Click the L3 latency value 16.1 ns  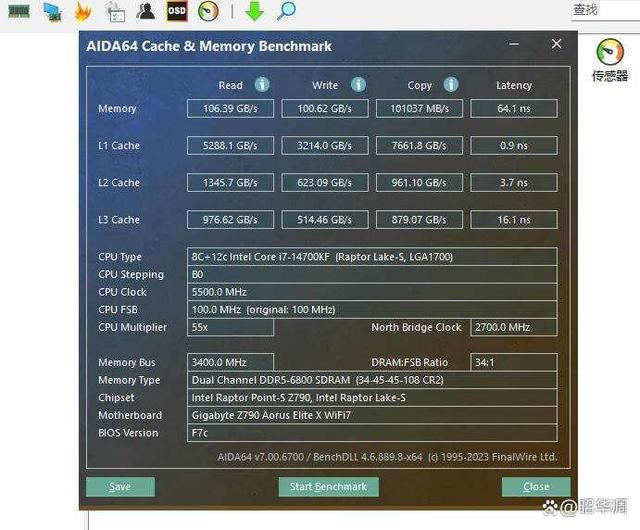pyautogui.click(x=514, y=220)
